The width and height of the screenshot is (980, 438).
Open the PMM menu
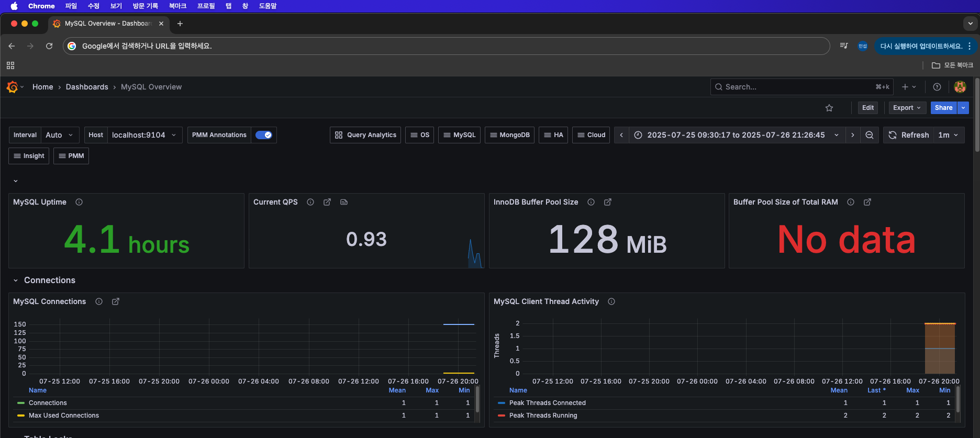tap(71, 156)
